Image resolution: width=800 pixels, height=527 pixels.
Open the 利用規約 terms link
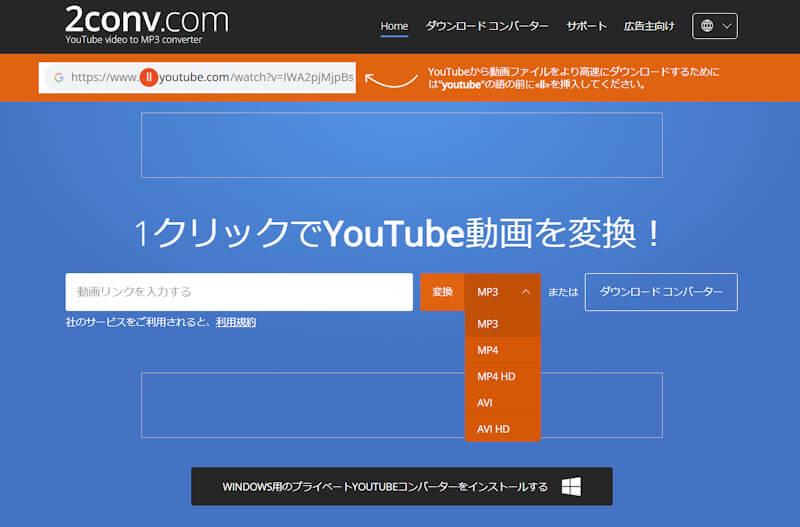(x=236, y=322)
